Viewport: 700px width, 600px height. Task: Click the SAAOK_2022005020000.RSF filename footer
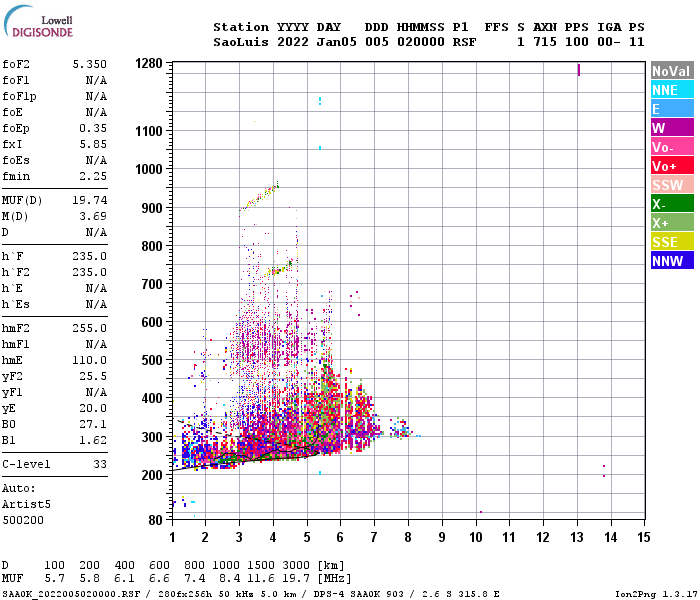click(71, 594)
